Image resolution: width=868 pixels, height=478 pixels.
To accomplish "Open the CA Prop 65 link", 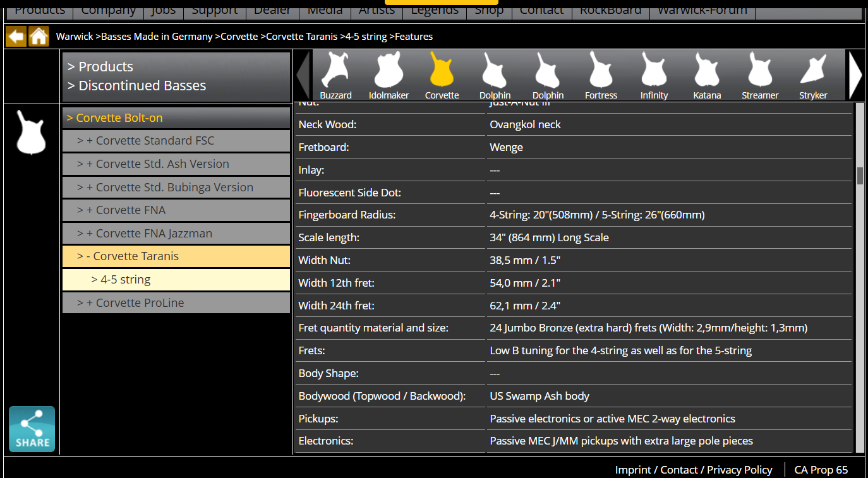I will pos(821,470).
